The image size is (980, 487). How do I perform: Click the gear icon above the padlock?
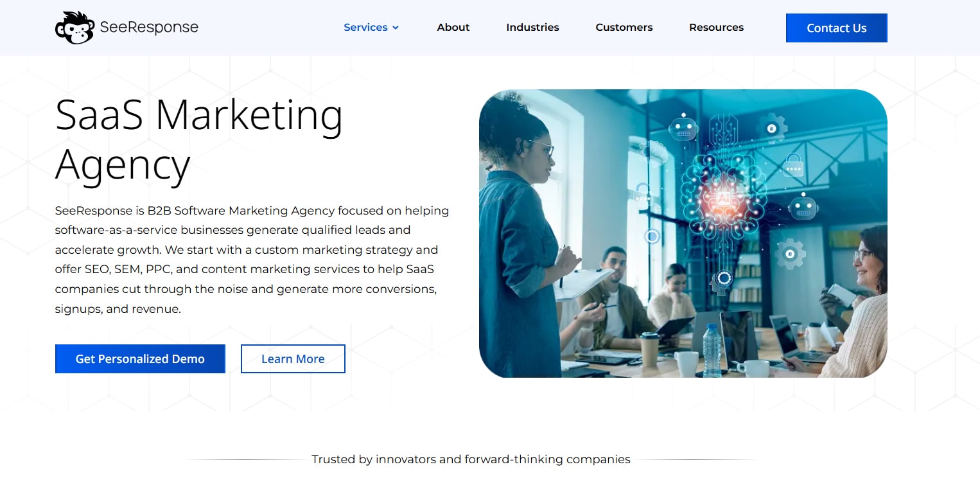point(772,128)
